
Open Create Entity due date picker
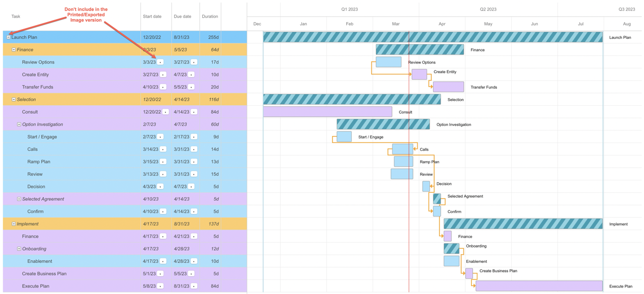coord(191,75)
